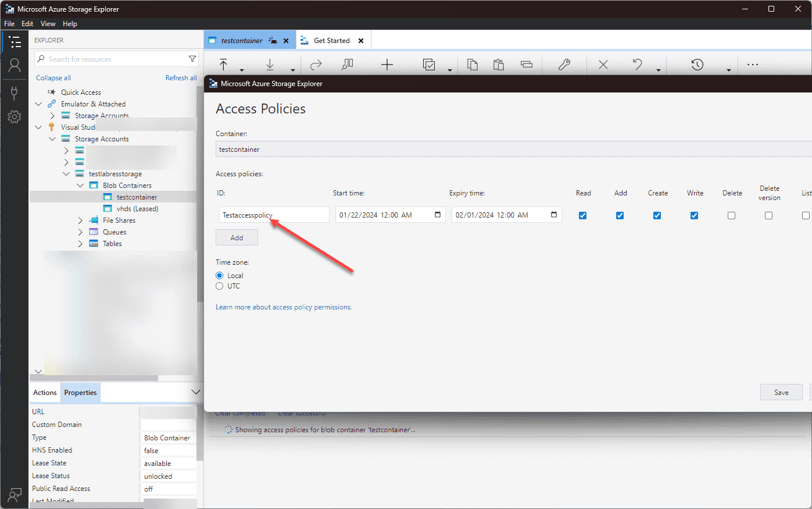
Task: Close the testcontainer tab
Action: [286, 41]
